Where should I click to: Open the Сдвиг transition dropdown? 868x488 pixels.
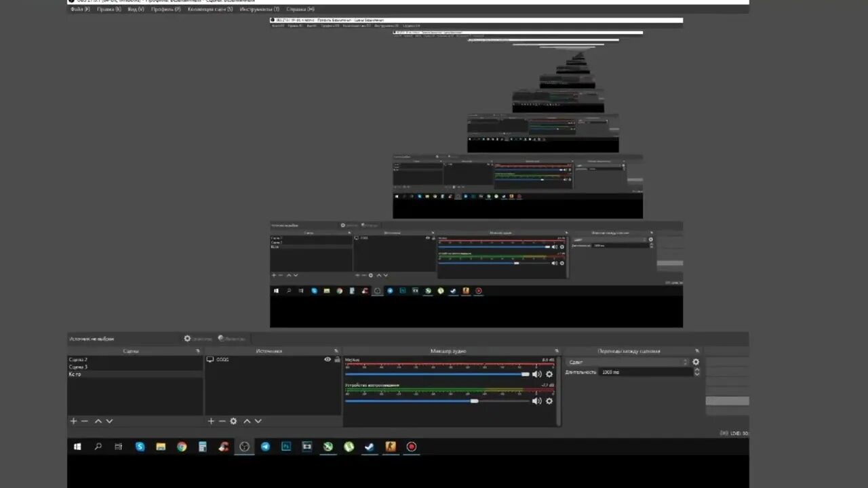(627, 362)
